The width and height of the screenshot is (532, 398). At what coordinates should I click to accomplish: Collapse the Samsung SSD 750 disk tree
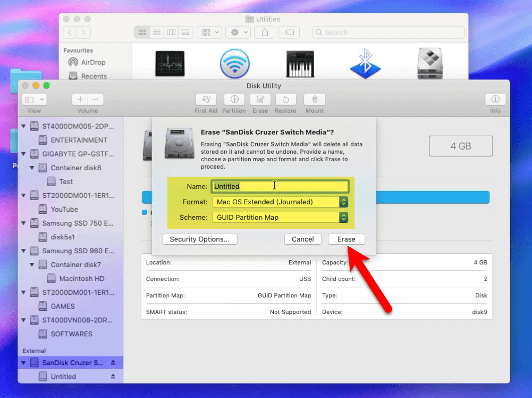pyautogui.click(x=23, y=223)
